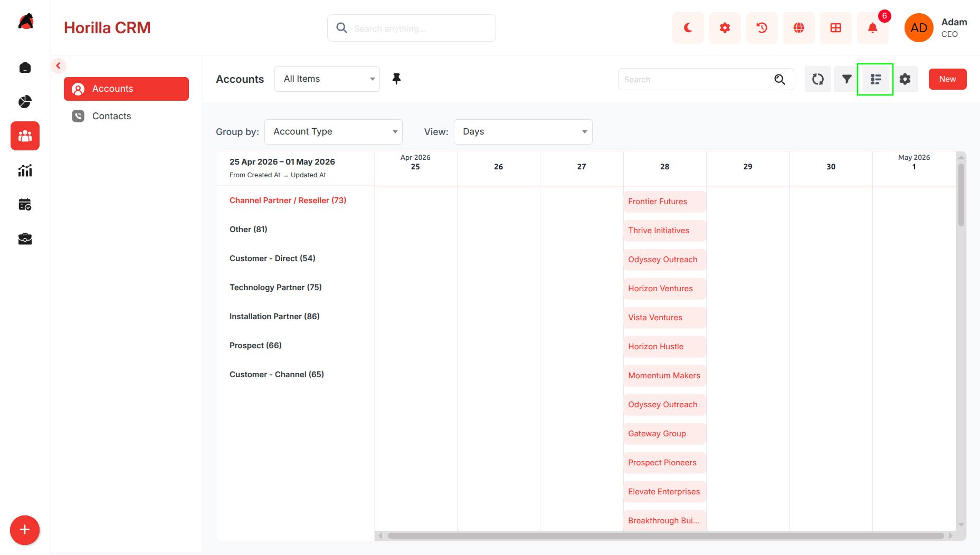Open Horizon Hustle account entry
This screenshot has width=980, height=555.
tap(664, 347)
